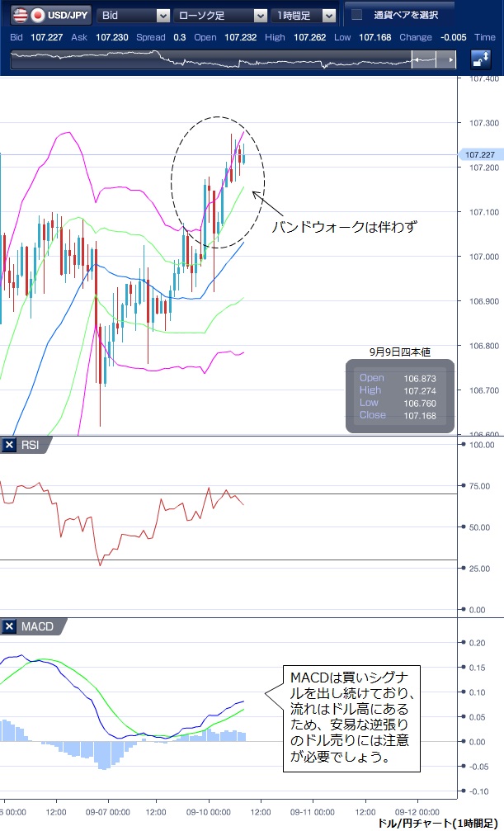The width and height of the screenshot is (504, 831).
Task: Close the MACD indicator panel
Action: (10, 627)
